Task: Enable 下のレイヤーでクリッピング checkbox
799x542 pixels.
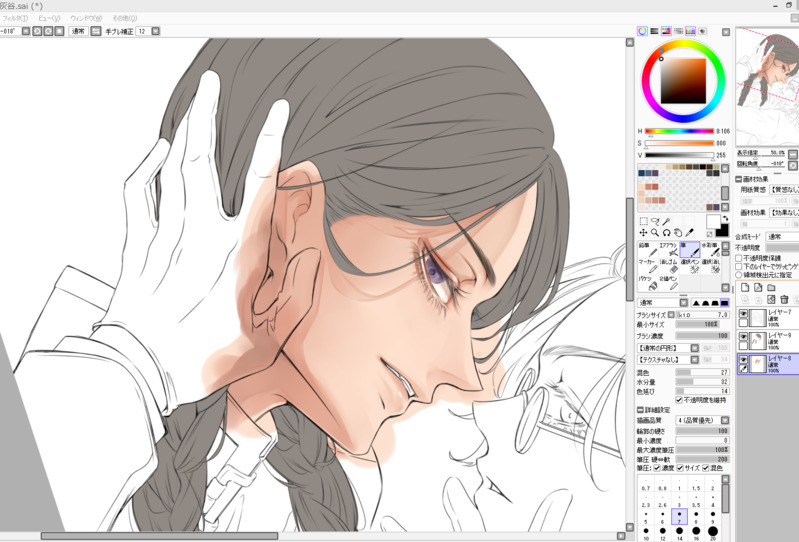Action: click(x=739, y=266)
